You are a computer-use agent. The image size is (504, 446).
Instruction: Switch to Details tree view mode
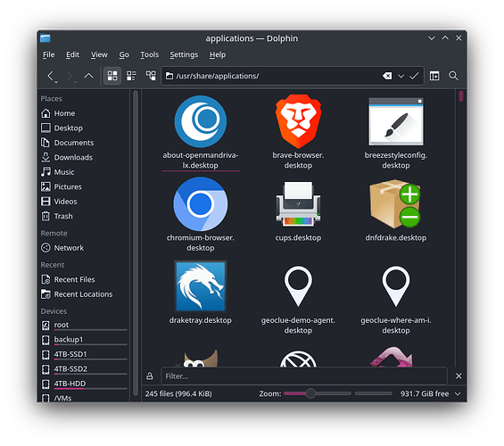(151, 76)
